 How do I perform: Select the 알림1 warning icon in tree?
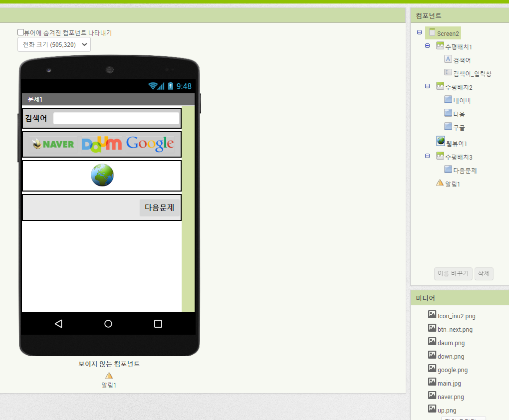pos(440,183)
